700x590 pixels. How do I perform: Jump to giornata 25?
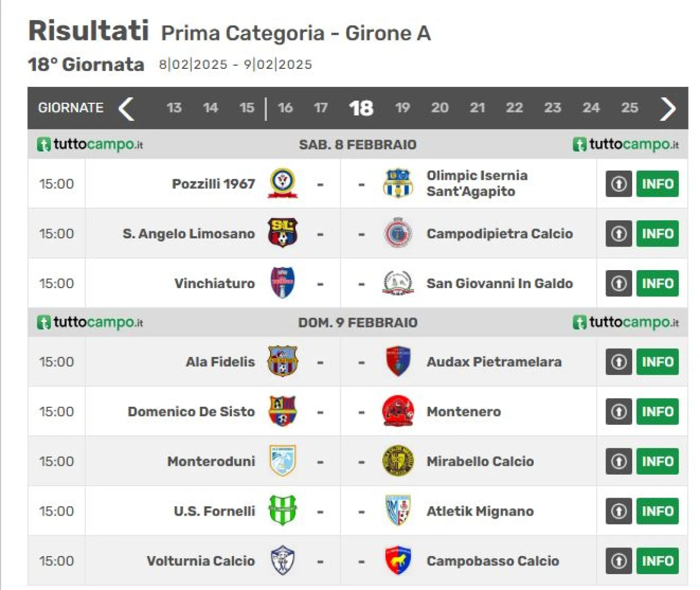629,108
